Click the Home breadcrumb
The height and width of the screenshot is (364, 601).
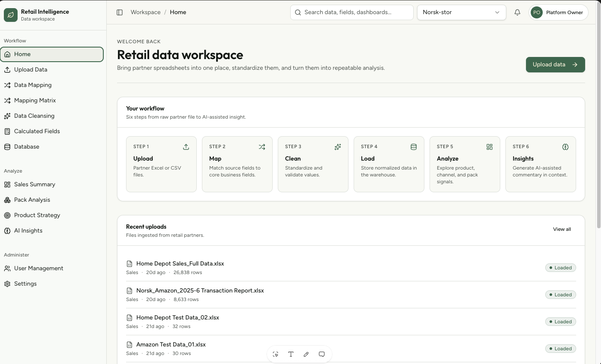(178, 12)
